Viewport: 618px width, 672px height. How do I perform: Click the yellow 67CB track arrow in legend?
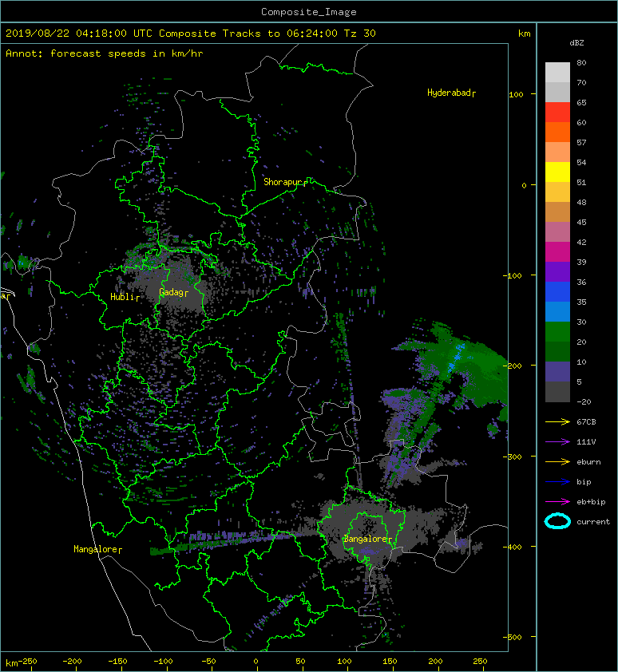point(557,422)
